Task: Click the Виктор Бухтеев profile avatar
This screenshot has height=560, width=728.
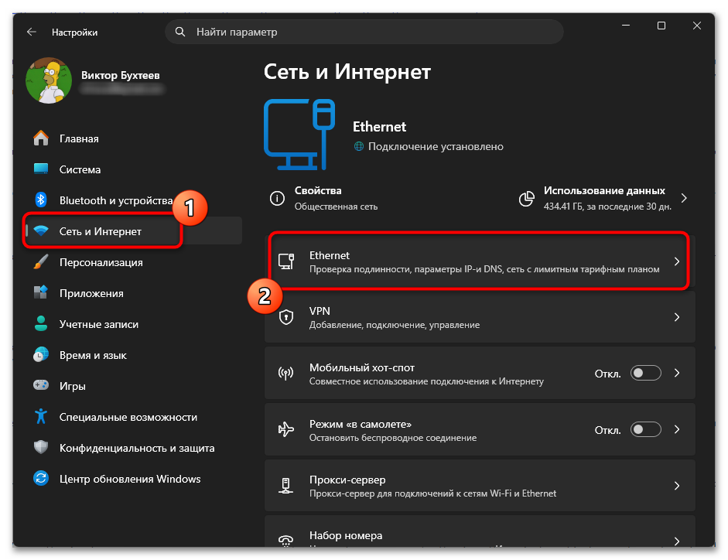Action: pos(49,80)
